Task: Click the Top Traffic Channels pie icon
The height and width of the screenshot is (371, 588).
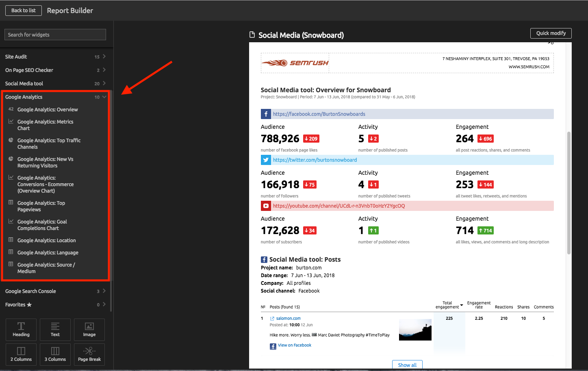Action: click(x=11, y=140)
